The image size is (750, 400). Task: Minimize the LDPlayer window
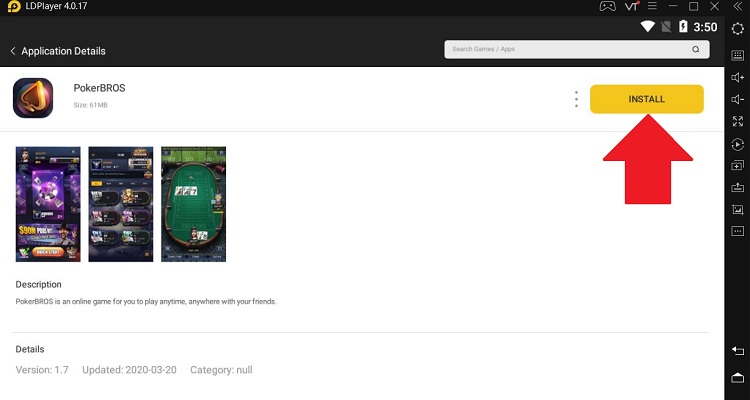pyautogui.click(x=673, y=6)
